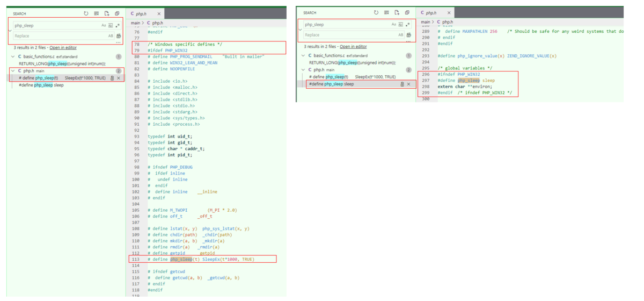Click basic_functions.c file row in left window
644x301 pixels.
(65, 56)
